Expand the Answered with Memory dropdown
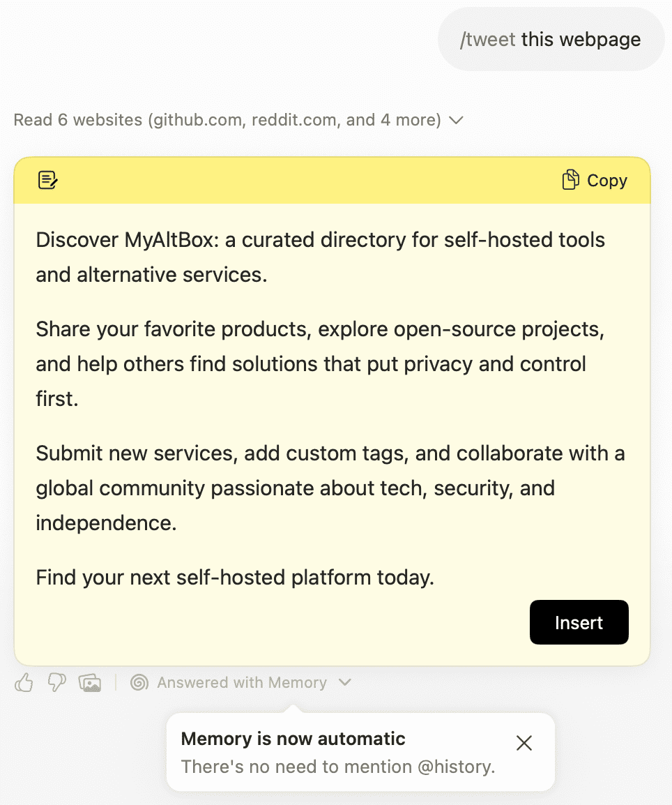672x805 pixels. [x=345, y=682]
